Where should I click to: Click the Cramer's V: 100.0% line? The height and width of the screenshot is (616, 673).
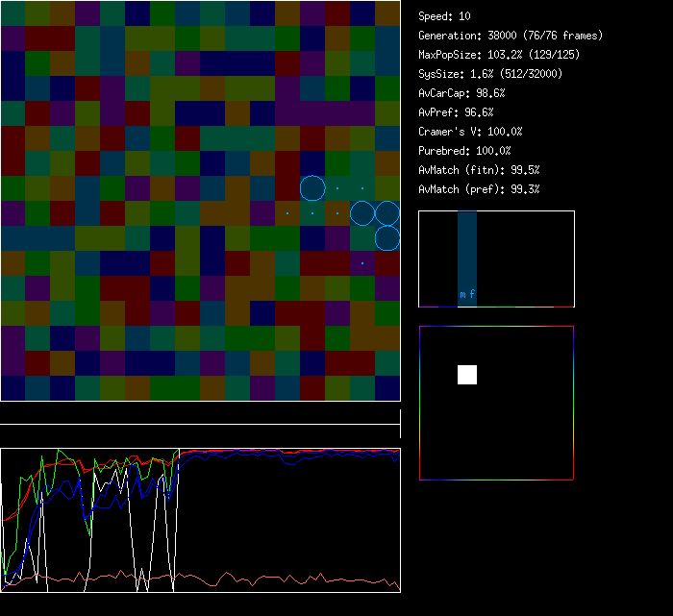pos(471,132)
